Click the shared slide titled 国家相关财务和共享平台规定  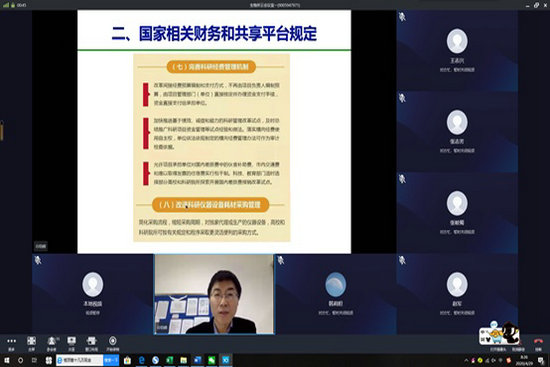214,132
